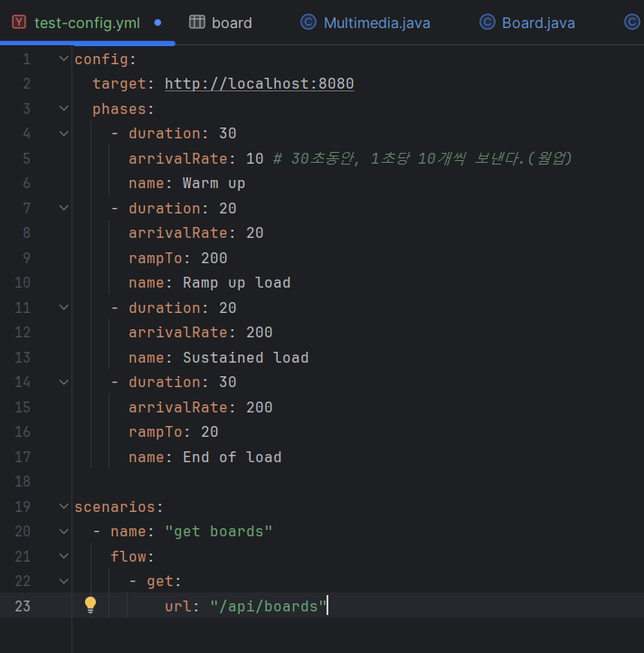644x653 pixels.
Task: Fold the Ramp up load phase at line 7
Action: [x=63, y=208]
